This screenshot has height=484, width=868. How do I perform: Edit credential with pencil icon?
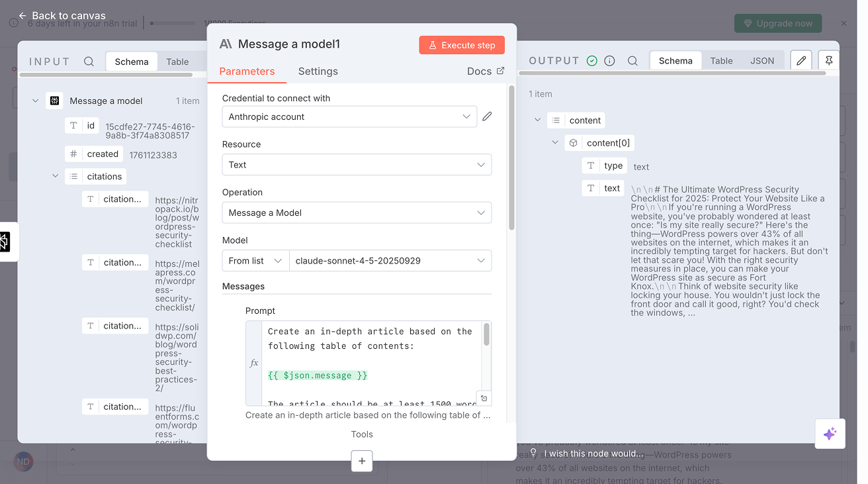click(x=487, y=117)
